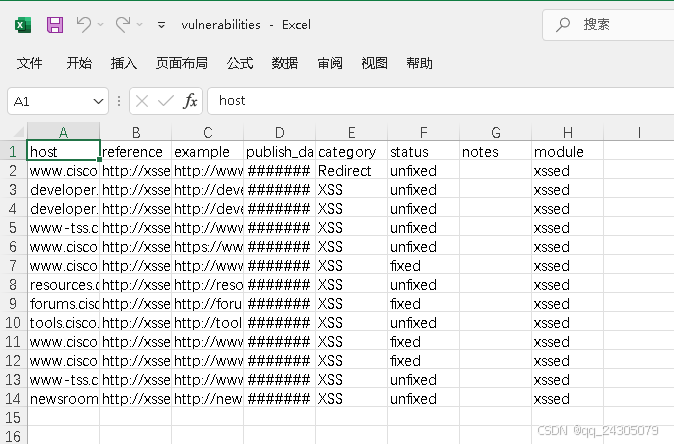The width and height of the screenshot is (674, 444).
Task: Select row 14 header
Action: (x=13, y=398)
